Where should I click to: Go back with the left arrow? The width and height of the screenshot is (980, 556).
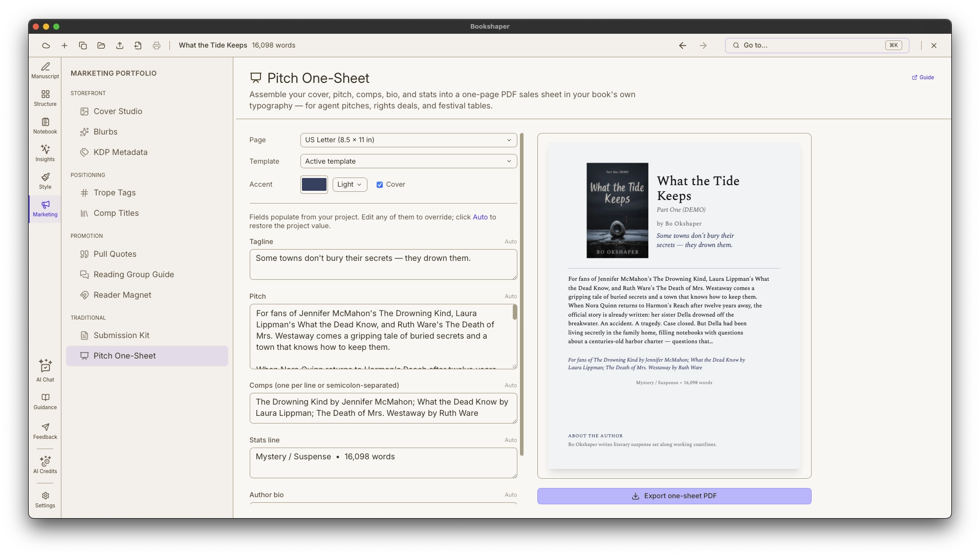tap(683, 46)
